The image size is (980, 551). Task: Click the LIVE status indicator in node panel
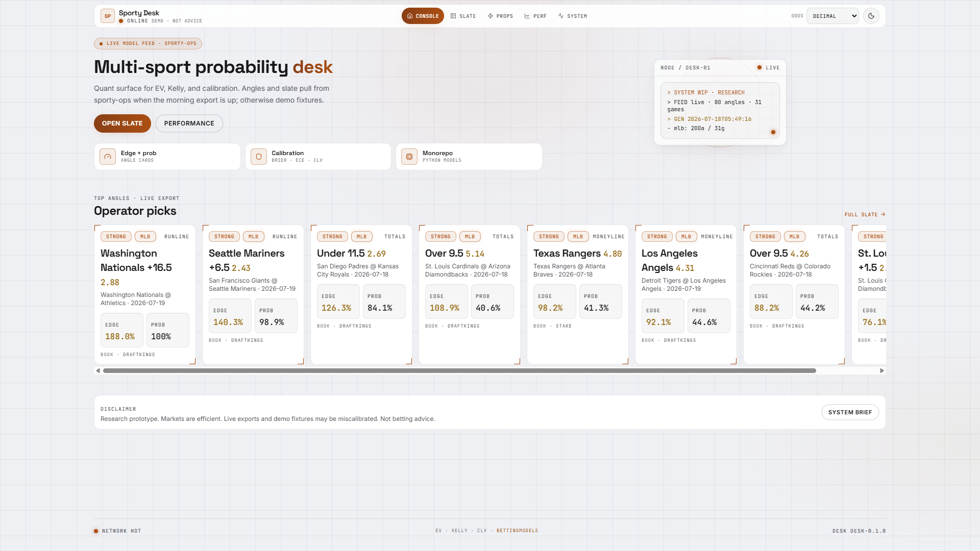(769, 68)
